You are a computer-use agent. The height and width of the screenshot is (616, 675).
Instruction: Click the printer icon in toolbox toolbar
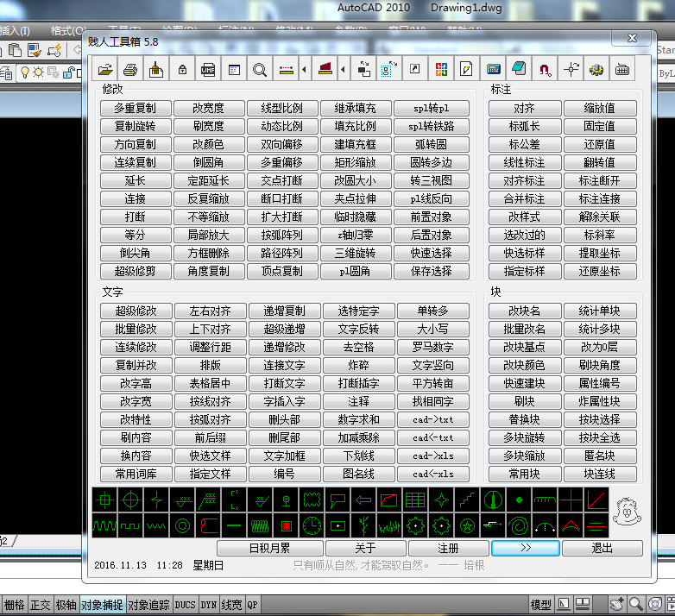point(130,69)
